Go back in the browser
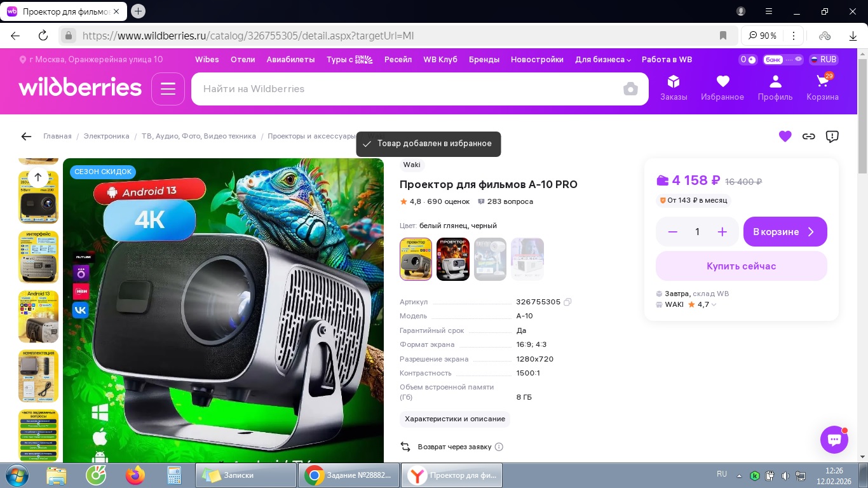Viewport: 868px width, 488px height. click(15, 36)
